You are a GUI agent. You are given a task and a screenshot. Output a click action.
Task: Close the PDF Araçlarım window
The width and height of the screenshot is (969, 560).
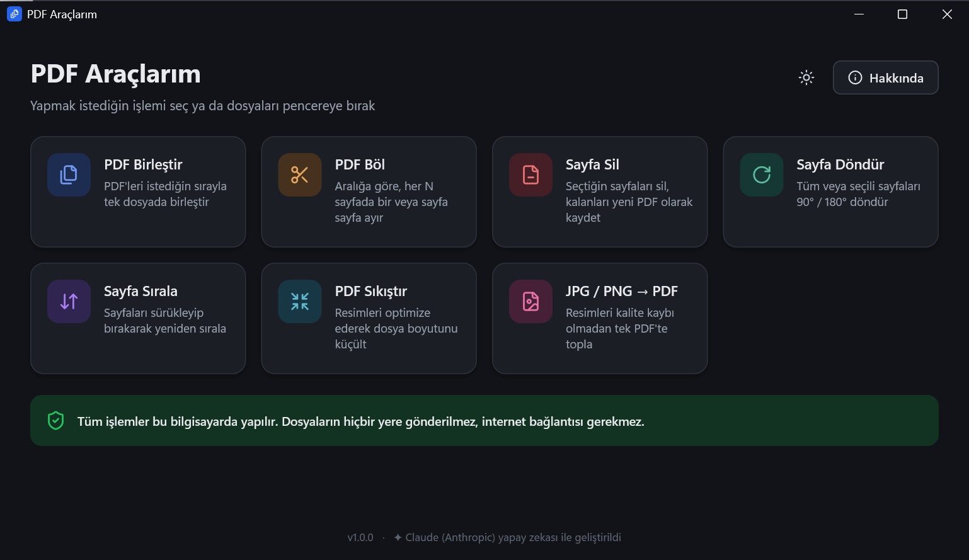[947, 14]
